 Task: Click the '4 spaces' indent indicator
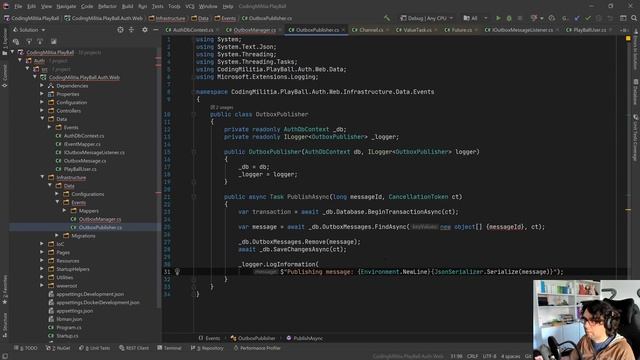coord(510,356)
